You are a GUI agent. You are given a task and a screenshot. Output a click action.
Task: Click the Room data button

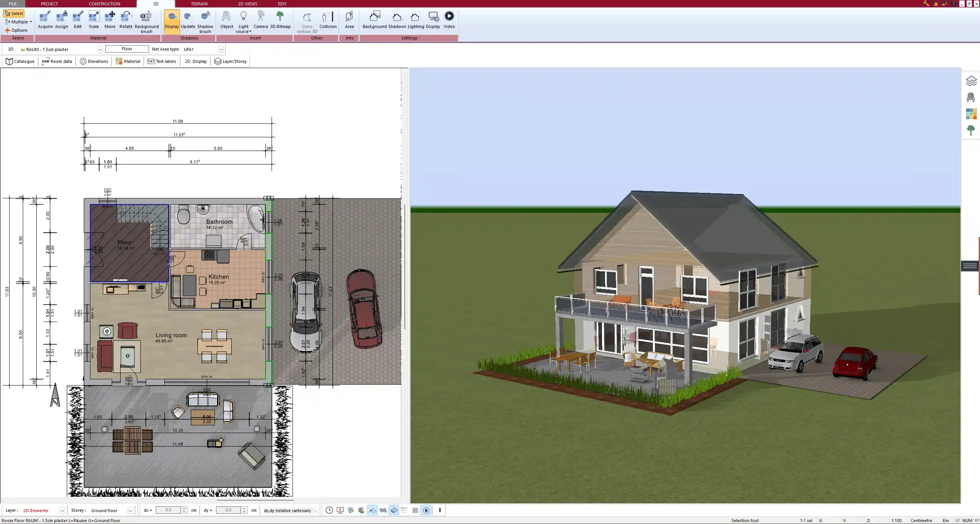click(57, 61)
